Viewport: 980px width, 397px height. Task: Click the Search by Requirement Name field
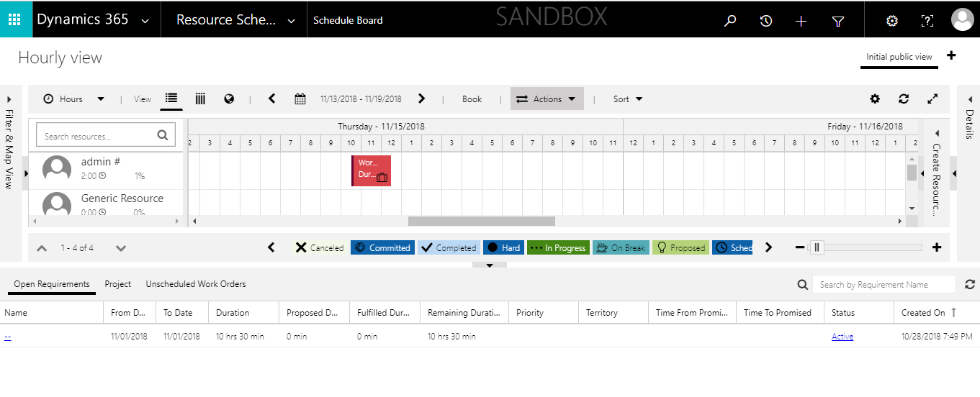click(x=884, y=284)
